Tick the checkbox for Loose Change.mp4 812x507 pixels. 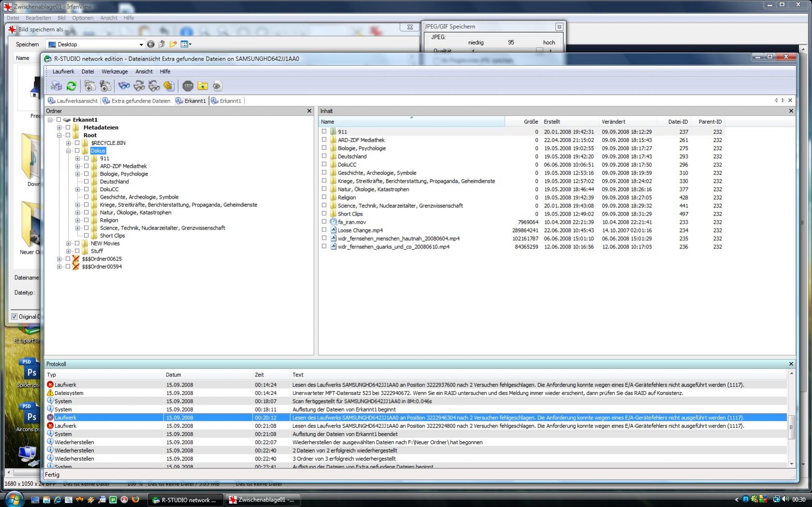(x=324, y=230)
